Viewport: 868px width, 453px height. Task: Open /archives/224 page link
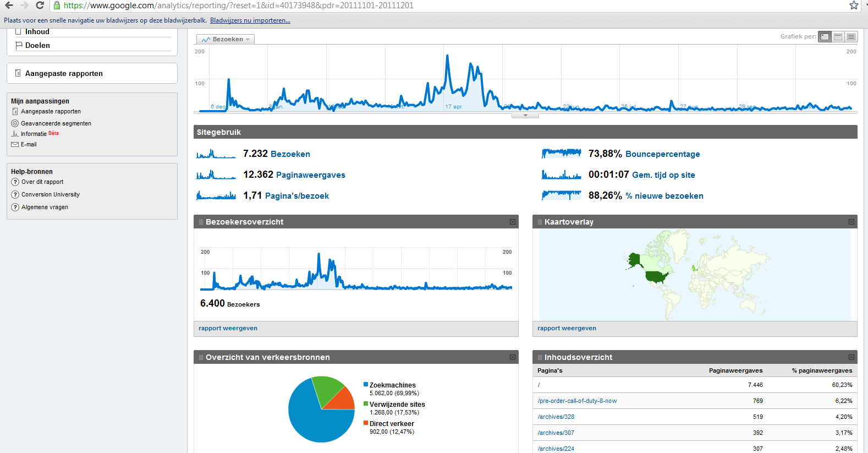[x=556, y=449]
